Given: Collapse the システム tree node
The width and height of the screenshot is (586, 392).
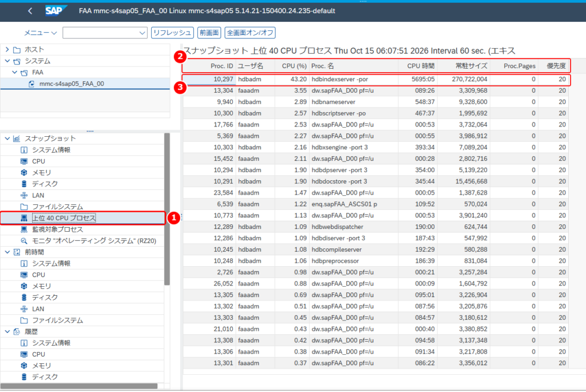Looking at the screenshot, I should click(7, 61).
